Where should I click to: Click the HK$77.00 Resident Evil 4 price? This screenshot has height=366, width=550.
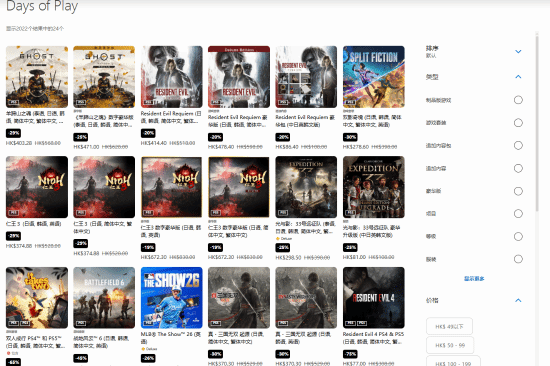pyautogui.click(x=354, y=364)
